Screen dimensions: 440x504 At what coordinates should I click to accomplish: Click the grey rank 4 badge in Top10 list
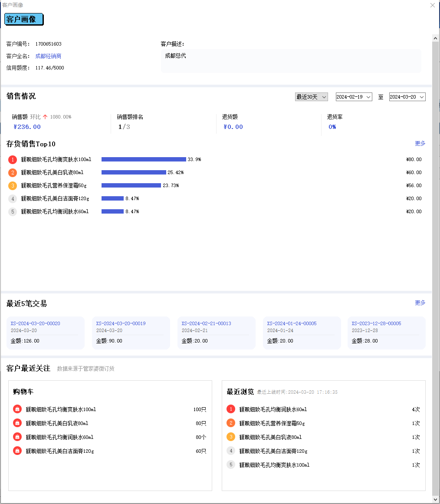coord(13,199)
